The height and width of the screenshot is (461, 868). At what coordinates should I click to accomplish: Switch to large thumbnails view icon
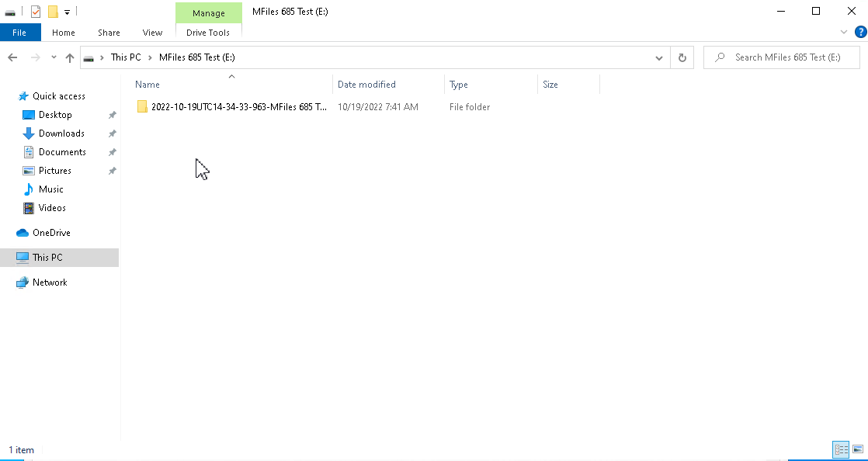857,449
